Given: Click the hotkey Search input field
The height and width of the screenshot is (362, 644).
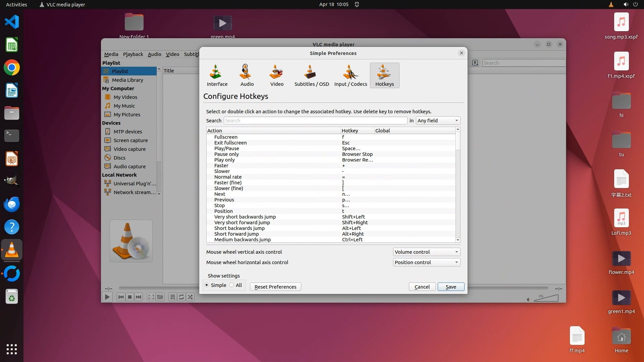Looking at the screenshot, I should 315,121.
